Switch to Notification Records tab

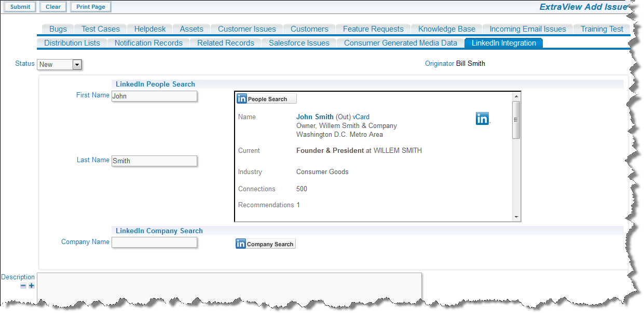click(148, 43)
